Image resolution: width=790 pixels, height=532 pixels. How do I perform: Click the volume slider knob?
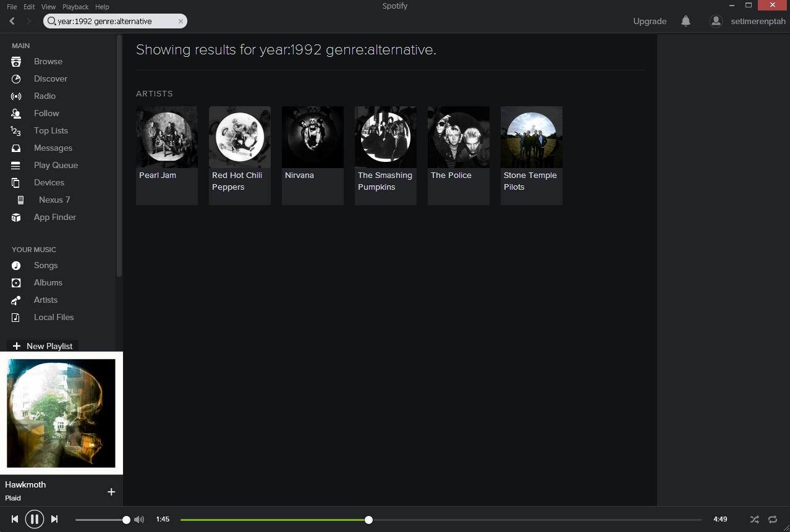126,520
